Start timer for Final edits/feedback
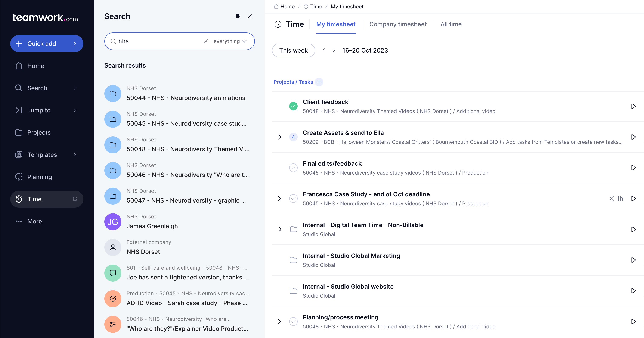This screenshot has height=338, width=644. click(633, 168)
